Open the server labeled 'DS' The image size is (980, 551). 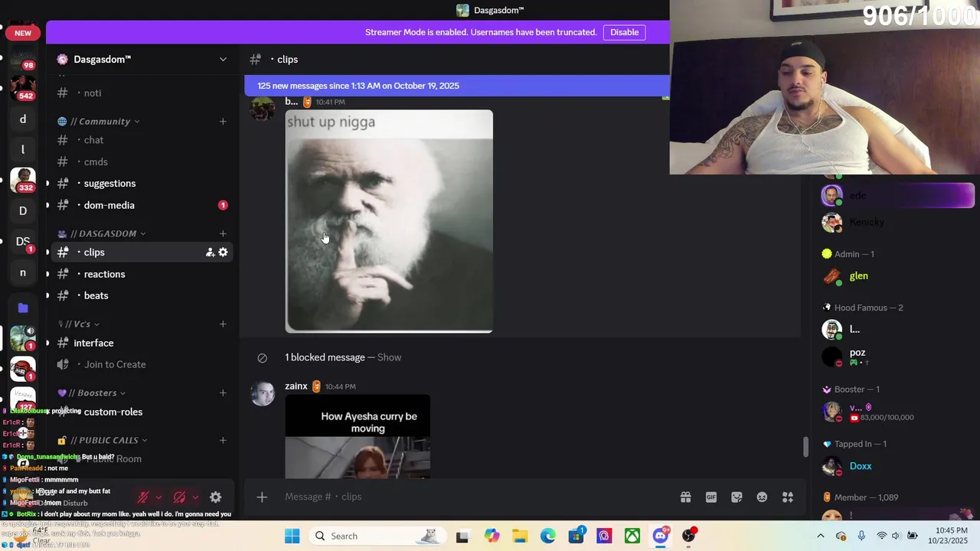click(x=22, y=241)
